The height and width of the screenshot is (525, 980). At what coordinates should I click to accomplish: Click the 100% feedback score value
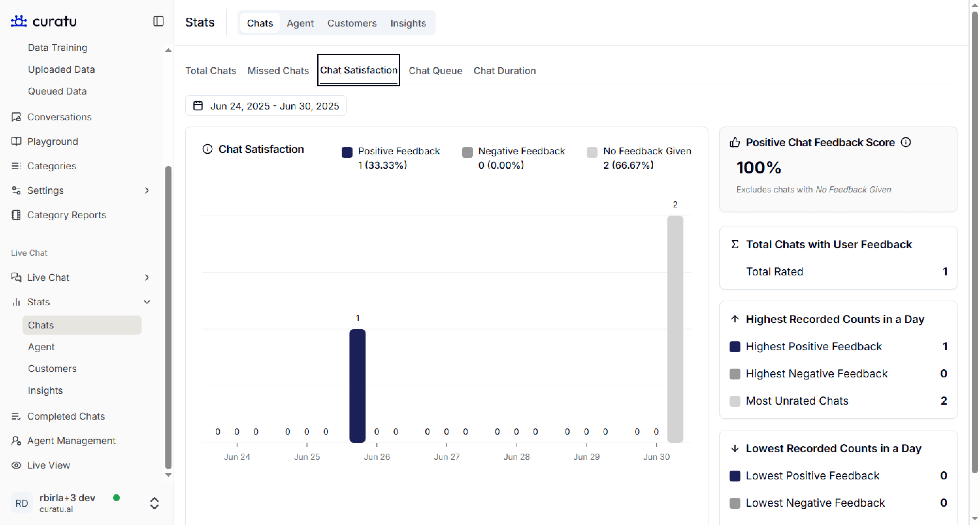(x=758, y=168)
